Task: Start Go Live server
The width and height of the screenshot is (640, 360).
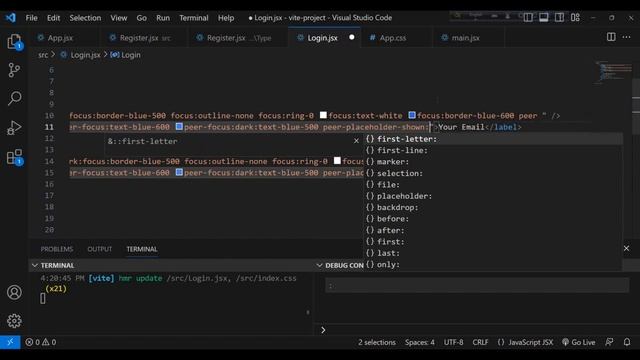Action: click(x=578, y=342)
